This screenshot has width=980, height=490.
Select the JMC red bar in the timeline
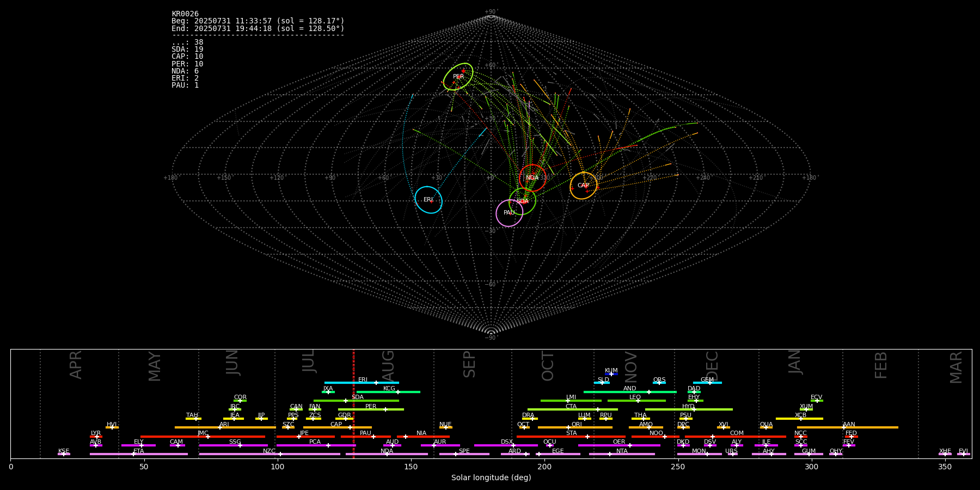pyautogui.click(x=203, y=436)
